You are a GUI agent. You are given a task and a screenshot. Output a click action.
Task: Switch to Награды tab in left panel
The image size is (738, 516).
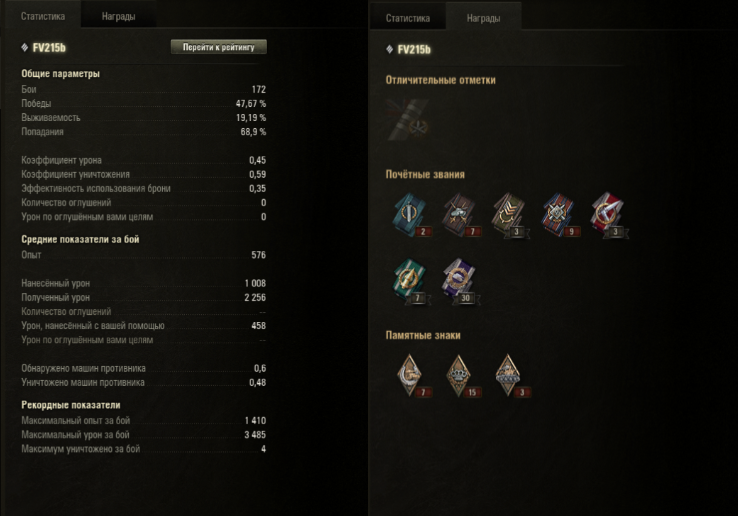click(x=119, y=16)
